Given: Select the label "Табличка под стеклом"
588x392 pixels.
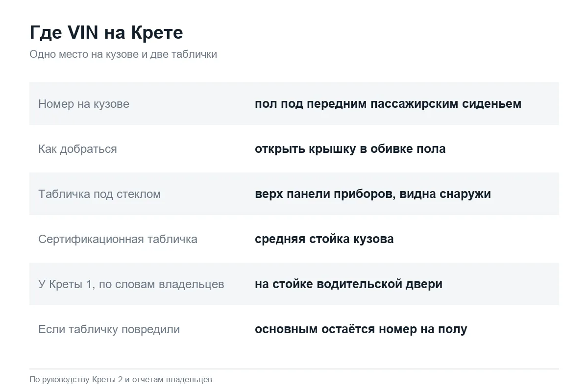Looking at the screenshot, I should point(99,194).
